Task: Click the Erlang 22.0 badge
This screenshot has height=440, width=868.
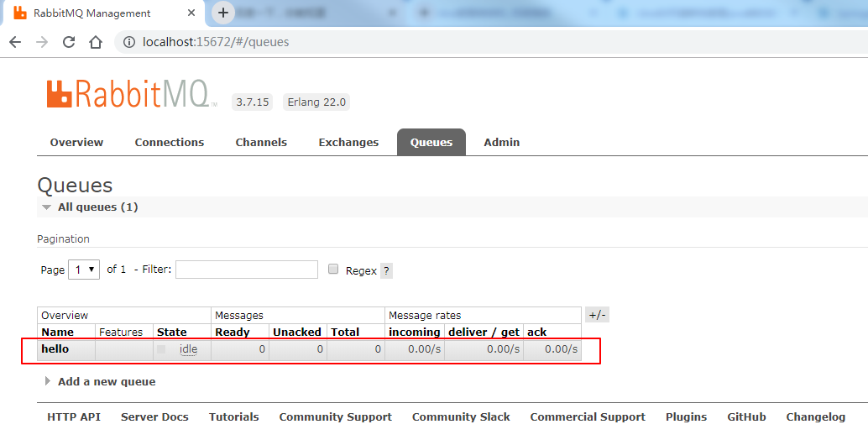Action: coord(316,102)
